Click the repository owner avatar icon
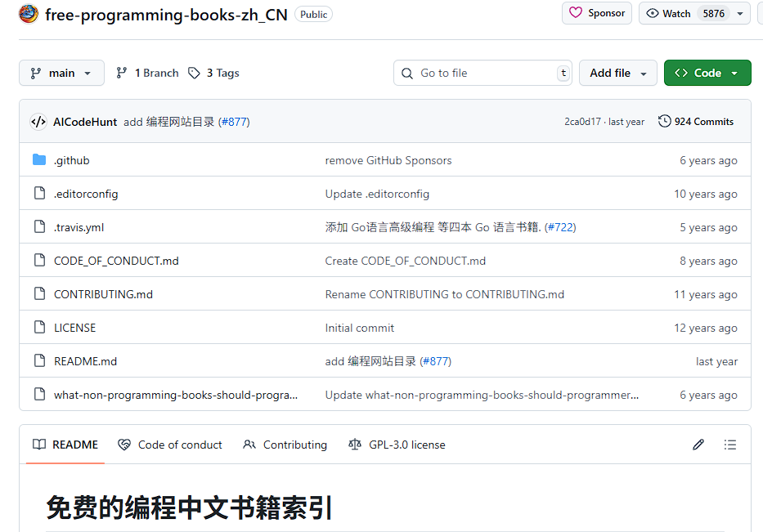Screen dimensions: 763x532 point(29,14)
